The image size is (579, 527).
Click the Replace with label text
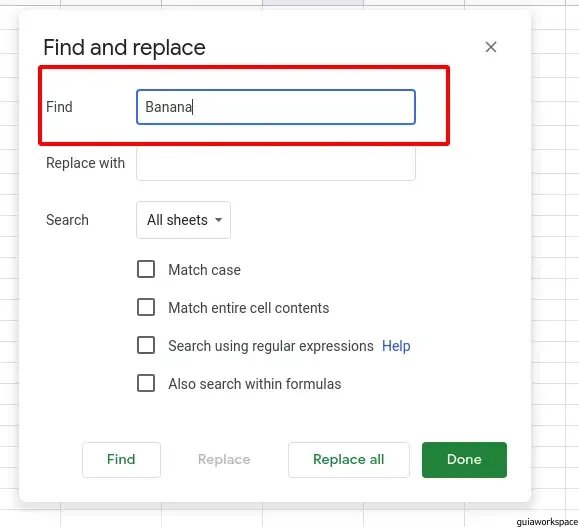85,163
